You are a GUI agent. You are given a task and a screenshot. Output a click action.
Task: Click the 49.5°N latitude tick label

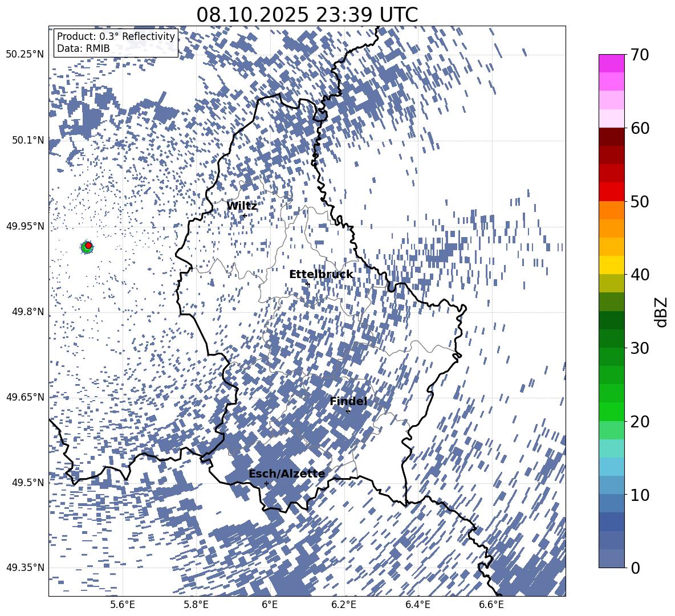tap(28, 483)
